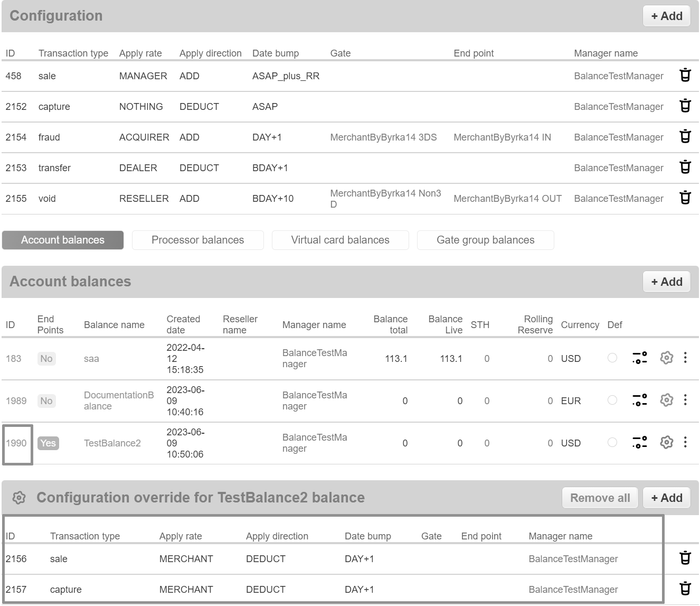Switch to Processor balances tab
This screenshot has width=700, height=606.
point(197,240)
